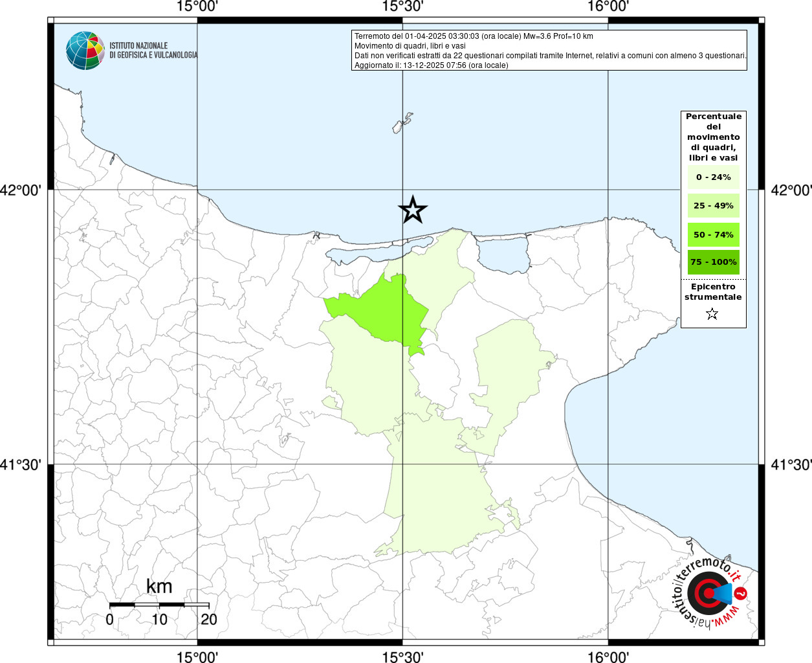
Task: Click 'Movimento di quadri, libri e vasi' line
Action: 410,46
